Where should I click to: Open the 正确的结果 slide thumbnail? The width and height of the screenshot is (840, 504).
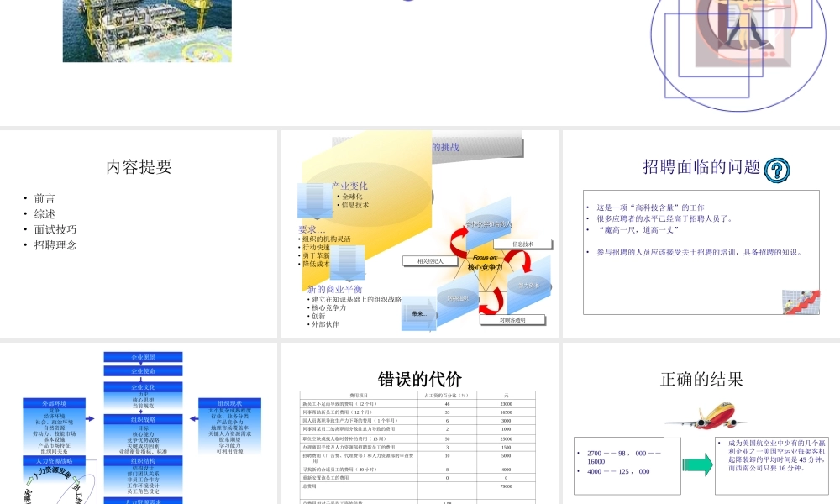(701, 423)
